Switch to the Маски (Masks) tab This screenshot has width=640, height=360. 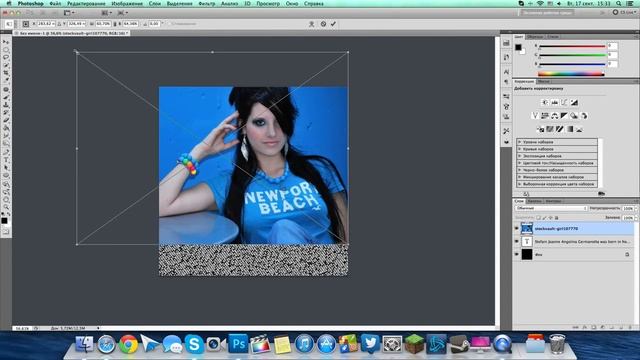[543, 82]
